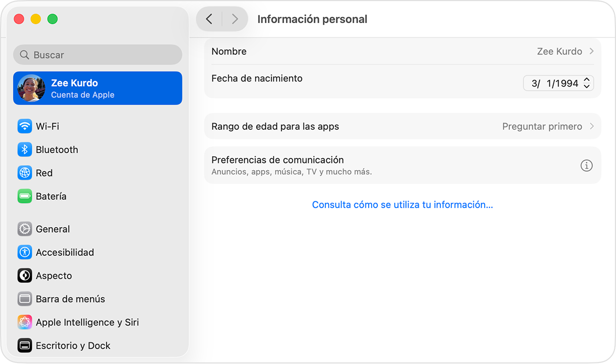Viewport: 616px width, 364px height.
Task: Select Red in the sidebar
Action: pos(44,173)
